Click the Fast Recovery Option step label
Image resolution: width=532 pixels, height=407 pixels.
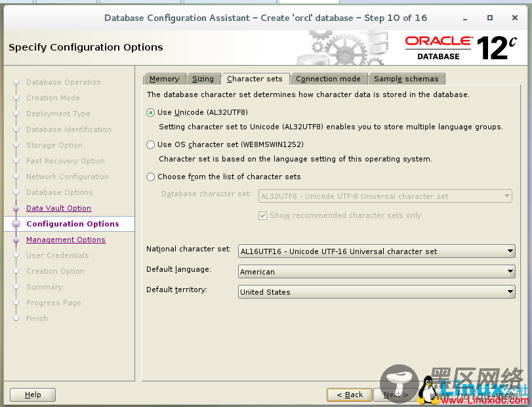click(x=66, y=161)
